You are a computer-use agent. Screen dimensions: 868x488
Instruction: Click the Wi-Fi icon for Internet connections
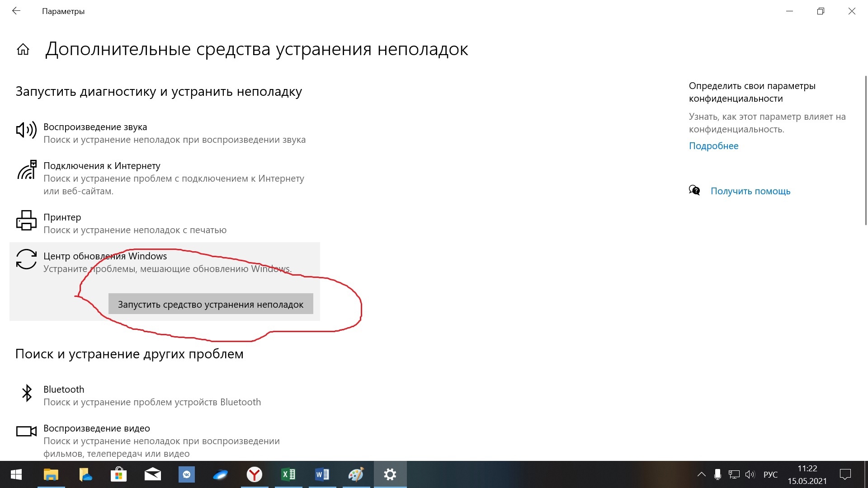pyautogui.click(x=27, y=170)
